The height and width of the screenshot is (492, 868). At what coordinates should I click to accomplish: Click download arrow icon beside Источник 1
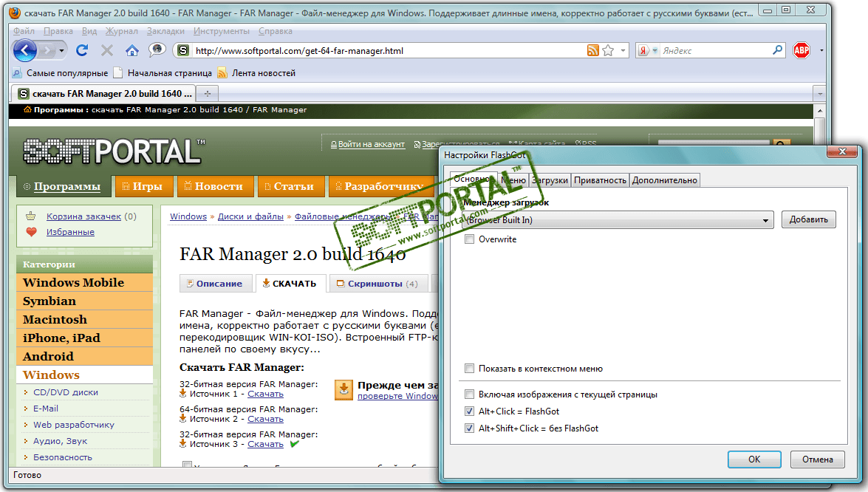(x=183, y=394)
